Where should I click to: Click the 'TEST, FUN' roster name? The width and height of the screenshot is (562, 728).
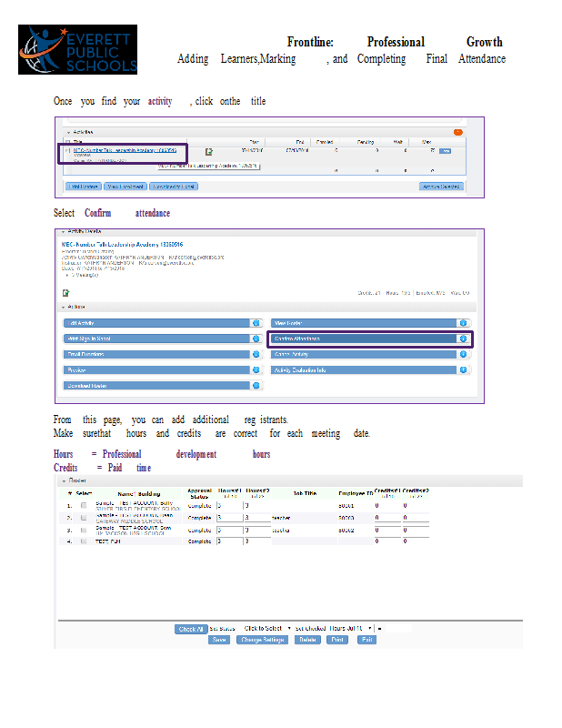point(107,541)
